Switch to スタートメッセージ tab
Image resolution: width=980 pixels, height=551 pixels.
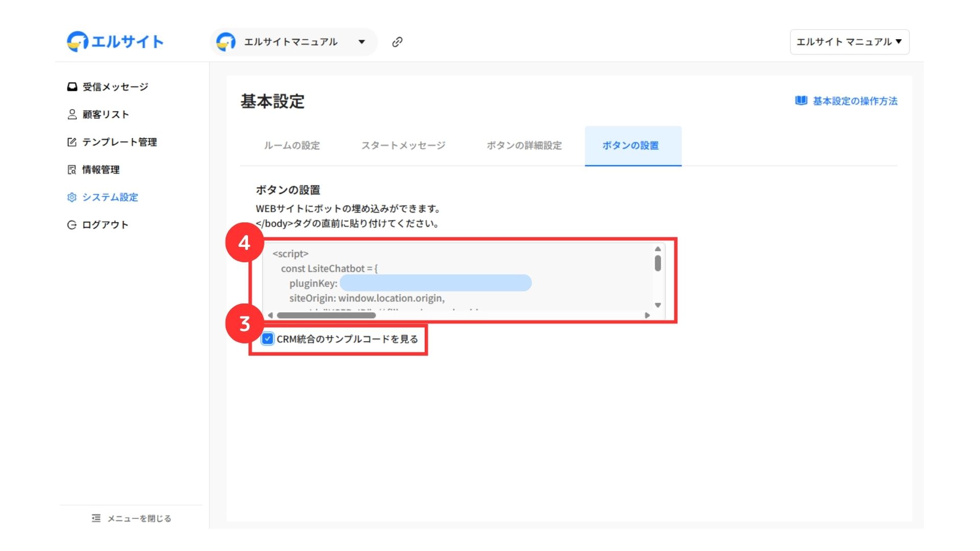point(403,145)
